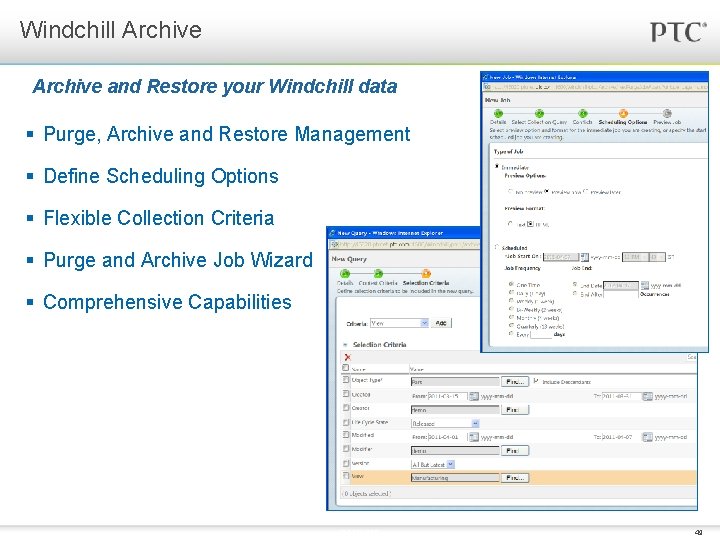Image resolution: width=720 pixels, height=540 pixels.
Task: Toggle the Include Descendants checkbox
Action: coord(536,381)
